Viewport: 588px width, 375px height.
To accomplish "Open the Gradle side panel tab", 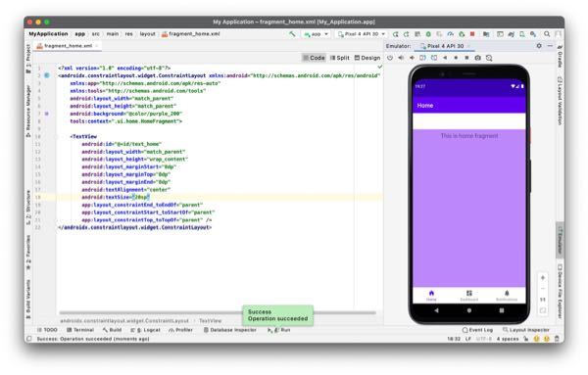I will [560, 56].
